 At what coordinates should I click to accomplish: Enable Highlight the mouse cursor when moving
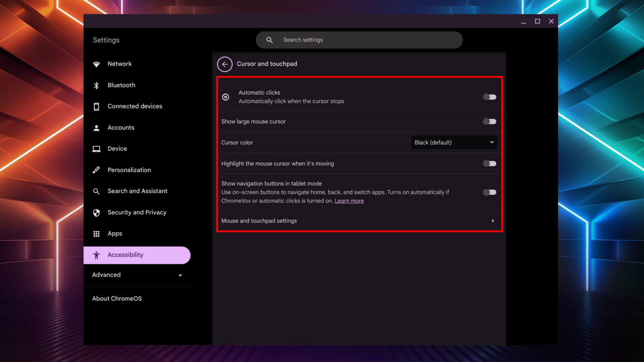pos(489,163)
